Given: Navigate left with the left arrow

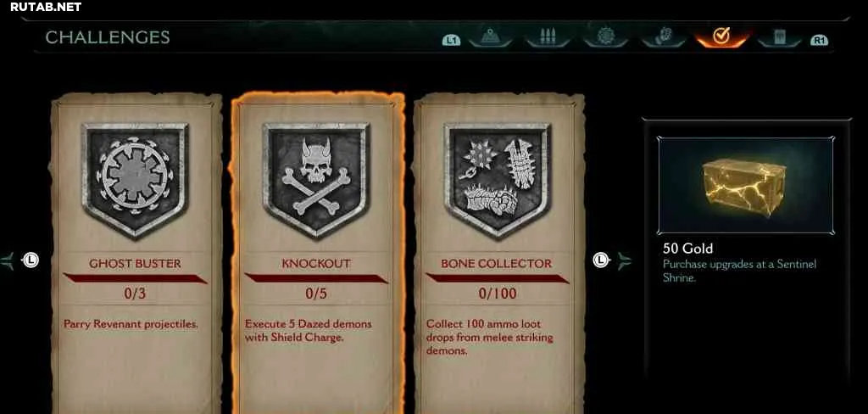Looking at the screenshot, I should pos(7,260).
